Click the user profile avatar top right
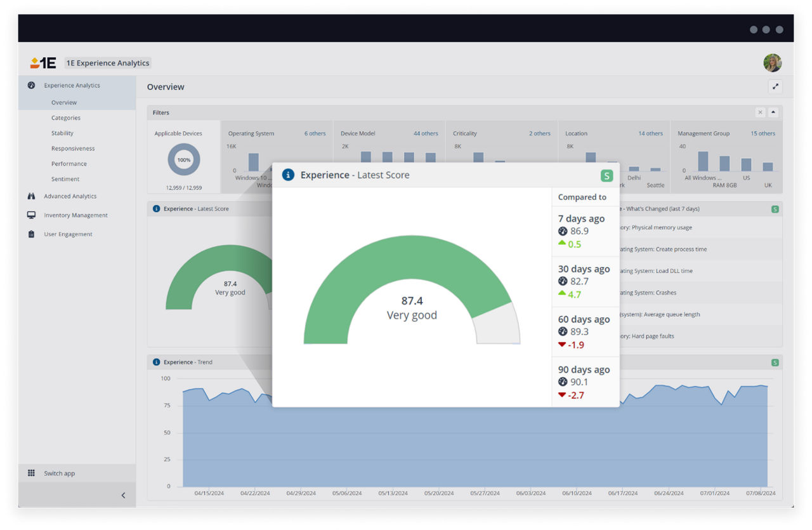Viewport: 812px width, 530px height. coord(772,62)
